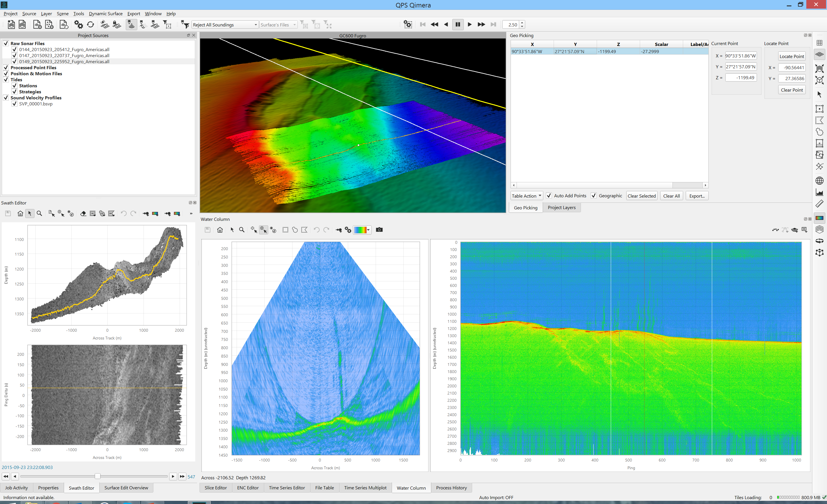827x504 pixels.
Task: Open the Table Action dropdown
Action: click(526, 196)
